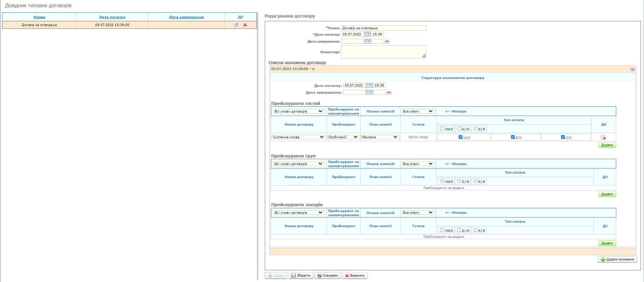
Task: Expand the Особливий price list dropdown
Action: point(343,137)
